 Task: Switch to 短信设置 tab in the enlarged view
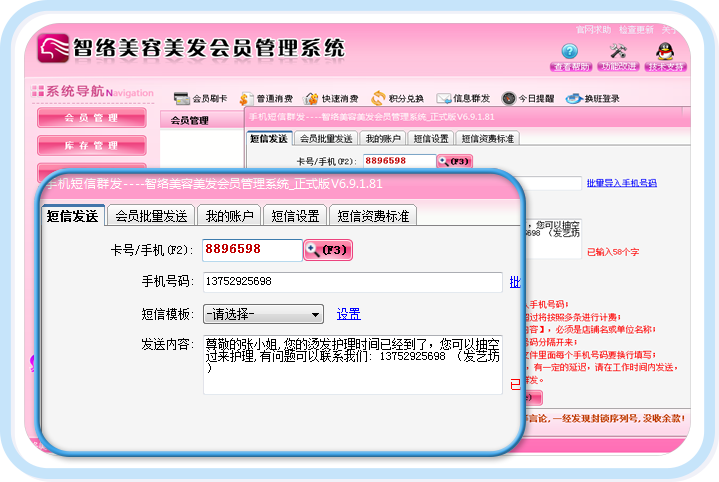295,216
